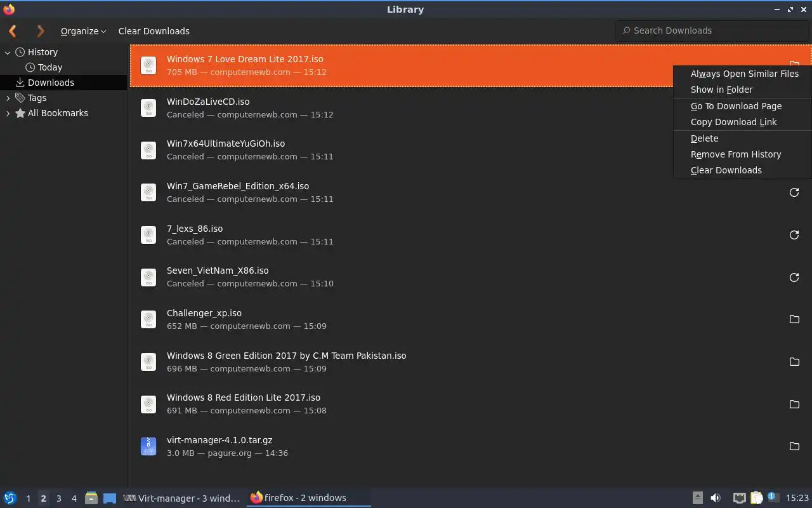Choose Remove From History
This screenshot has height=508, width=812.
point(743,154)
